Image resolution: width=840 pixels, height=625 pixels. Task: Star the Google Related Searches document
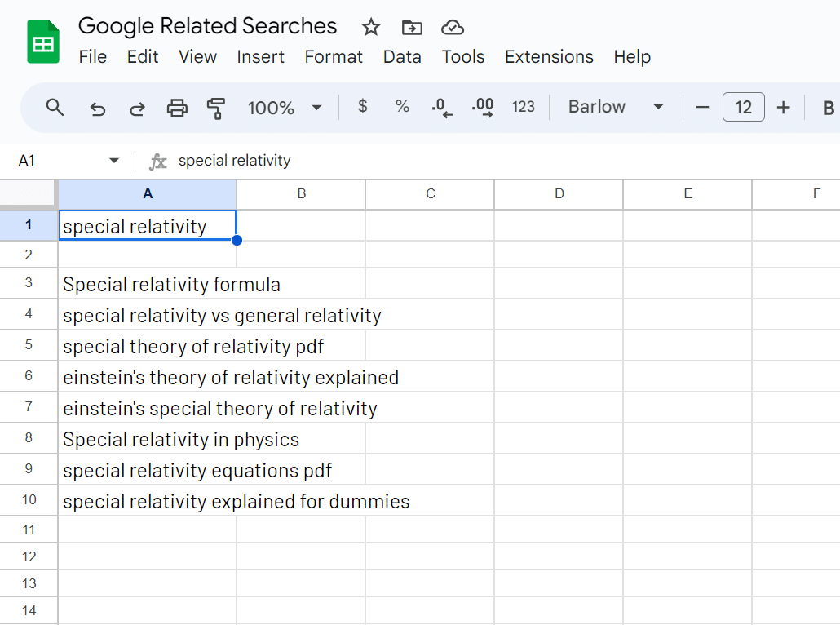point(371,27)
